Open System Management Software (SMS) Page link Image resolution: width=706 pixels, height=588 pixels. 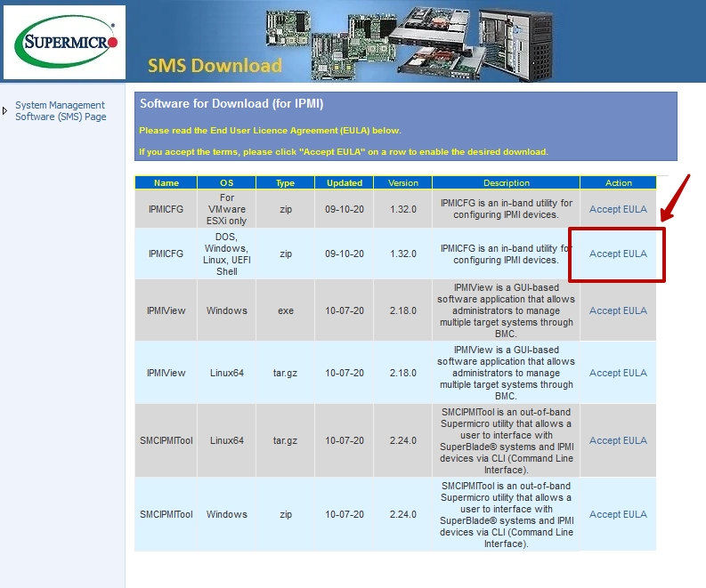tap(61, 110)
